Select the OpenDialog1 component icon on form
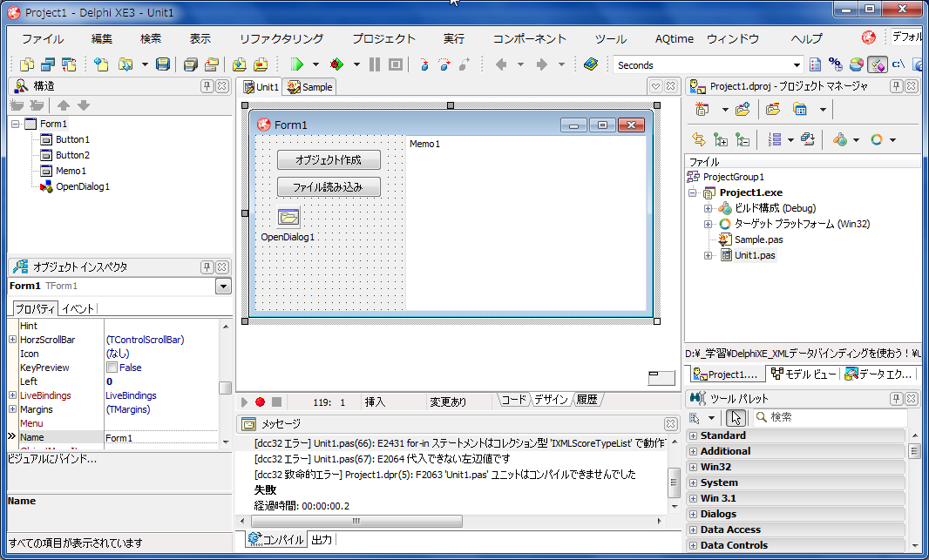 tap(288, 217)
